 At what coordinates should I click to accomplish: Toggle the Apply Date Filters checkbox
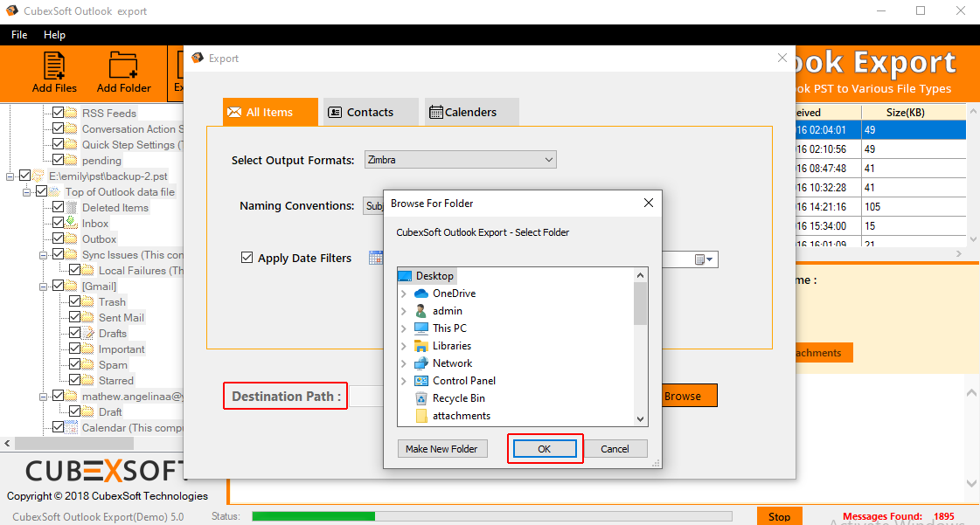coord(247,258)
